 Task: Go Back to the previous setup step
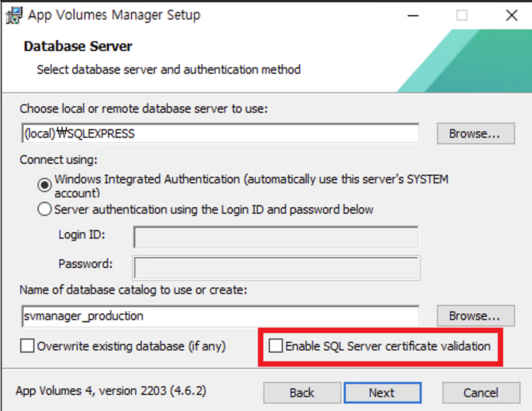point(302,393)
